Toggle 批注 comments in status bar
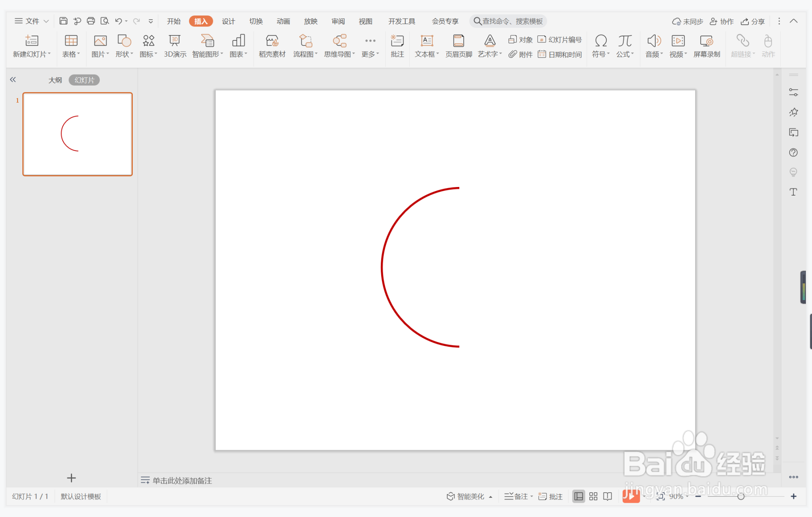Screen dimensions: 812x517 [551, 496]
